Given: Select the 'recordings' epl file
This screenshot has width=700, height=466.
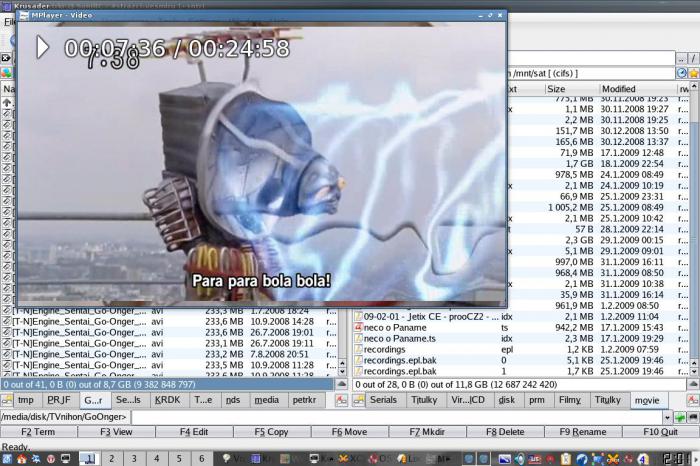Looking at the screenshot, I should [520, 350].
